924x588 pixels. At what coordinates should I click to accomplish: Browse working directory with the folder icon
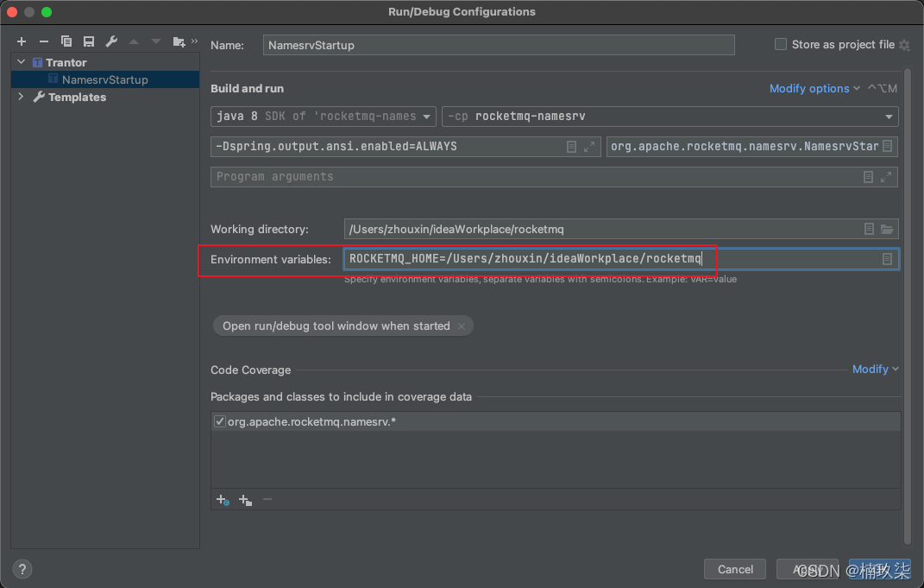click(x=887, y=230)
